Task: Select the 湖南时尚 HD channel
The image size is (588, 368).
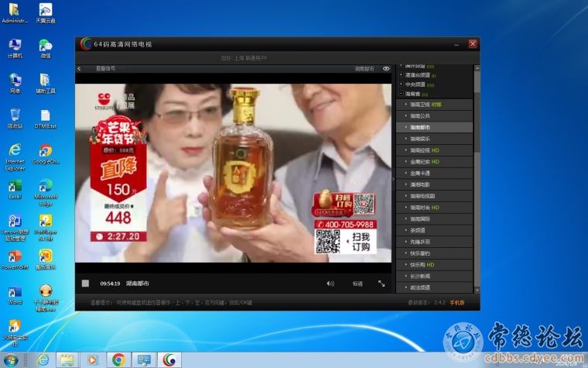Action: click(434, 208)
